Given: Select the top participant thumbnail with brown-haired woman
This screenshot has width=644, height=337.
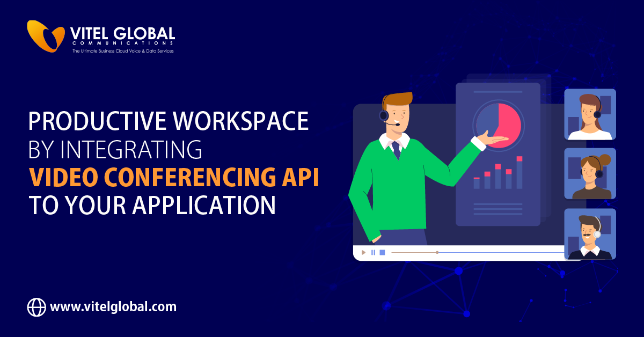Looking at the screenshot, I should (x=590, y=114).
